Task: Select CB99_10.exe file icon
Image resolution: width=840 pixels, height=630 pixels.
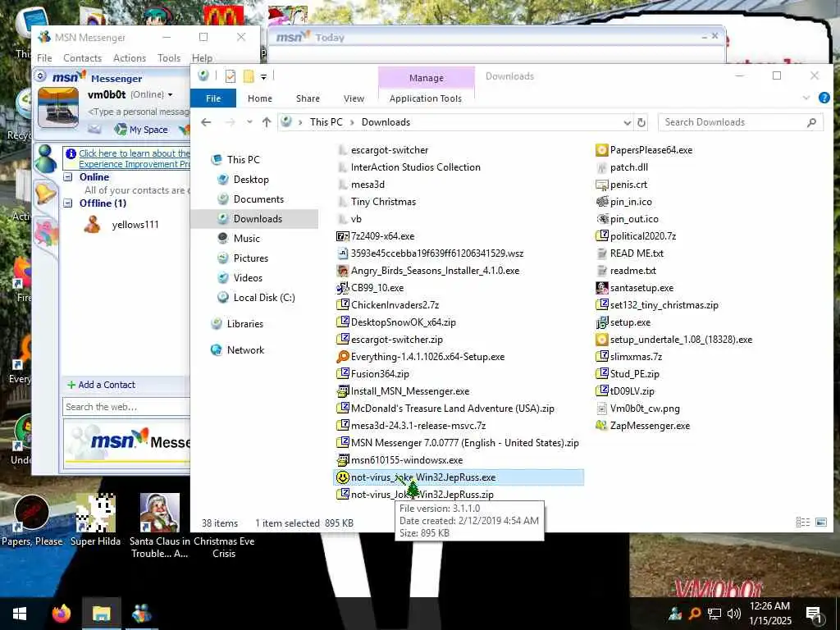Action: tap(342, 288)
